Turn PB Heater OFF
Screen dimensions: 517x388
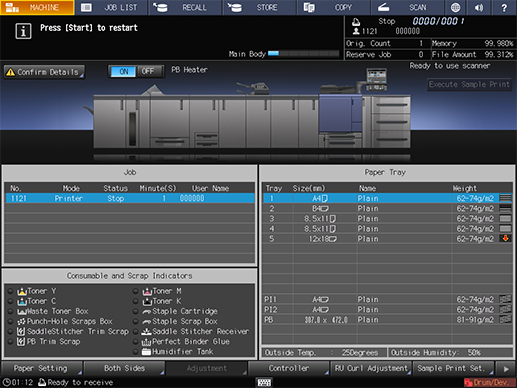(148, 71)
